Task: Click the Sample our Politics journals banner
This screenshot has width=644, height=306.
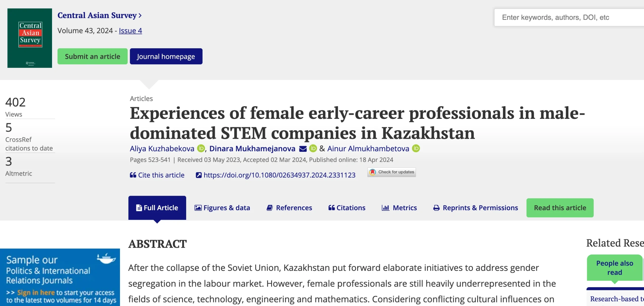Action: 60,277
